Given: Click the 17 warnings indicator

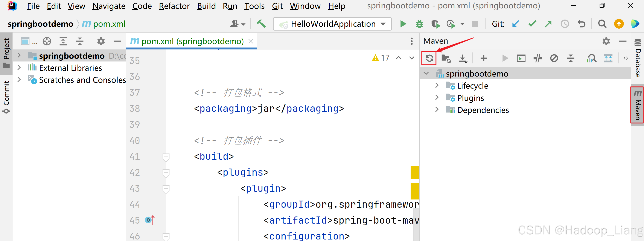Looking at the screenshot, I should pyautogui.click(x=381, y=58).
